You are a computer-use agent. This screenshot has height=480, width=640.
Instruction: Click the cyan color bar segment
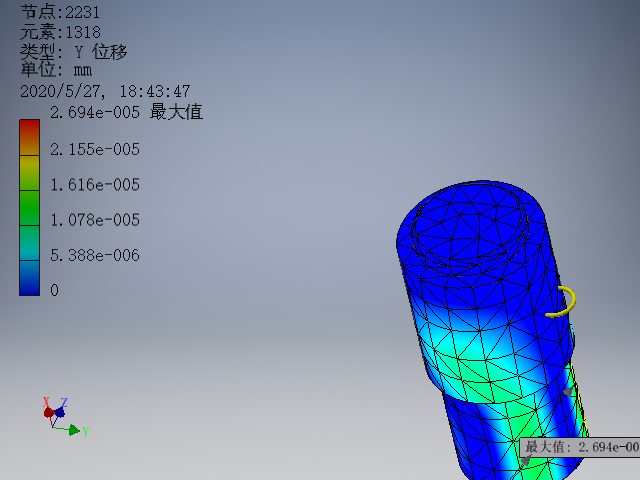pos(29,243)
